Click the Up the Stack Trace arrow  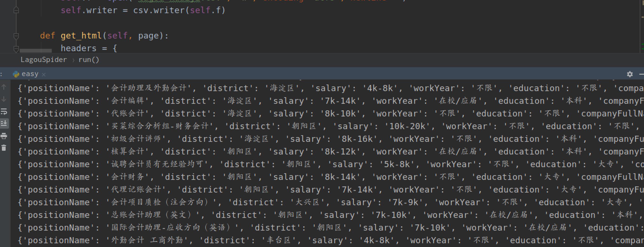point(4,87)
